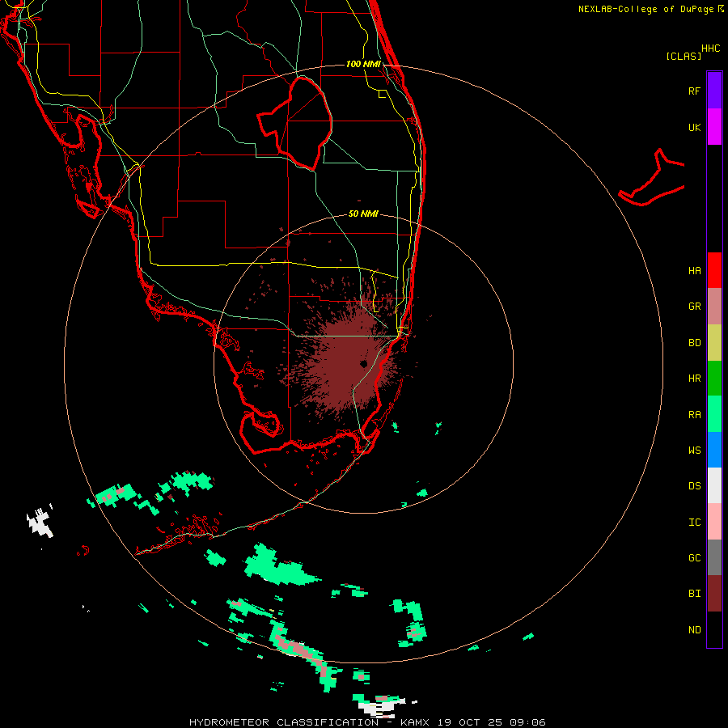
Task: Click the HR legend label
Action: pos(694,379)
